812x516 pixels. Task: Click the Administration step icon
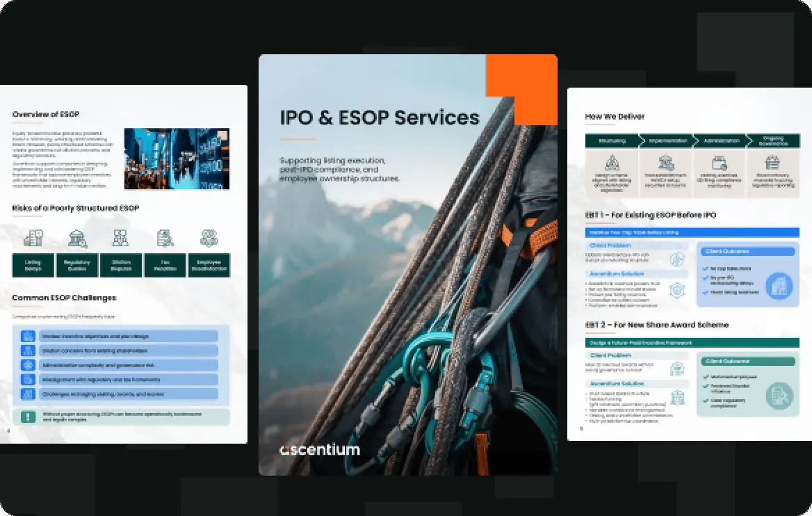(720, 163)
